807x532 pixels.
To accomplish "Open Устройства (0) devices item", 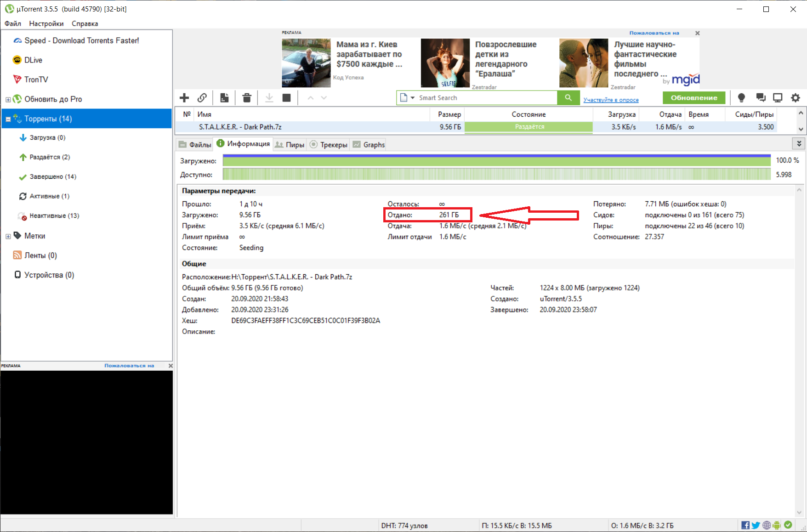I will pyautogui.click(x=49, y=275).
